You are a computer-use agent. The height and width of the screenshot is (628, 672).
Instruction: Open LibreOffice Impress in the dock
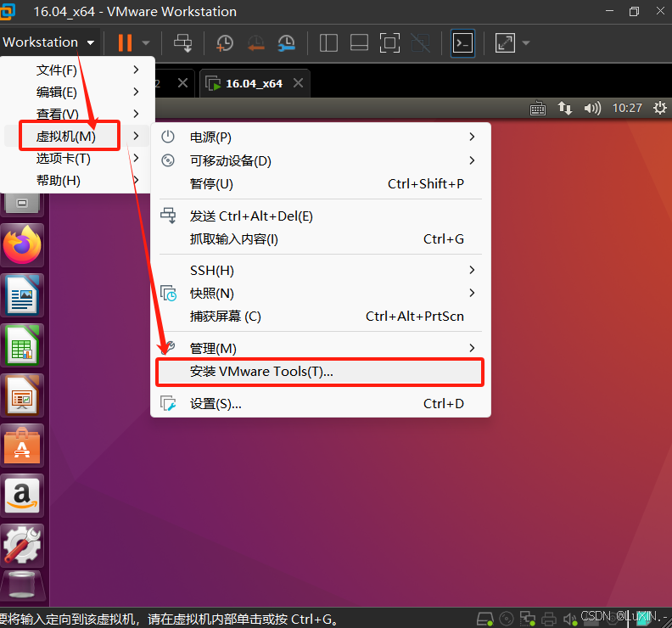(x=22, y=395)
